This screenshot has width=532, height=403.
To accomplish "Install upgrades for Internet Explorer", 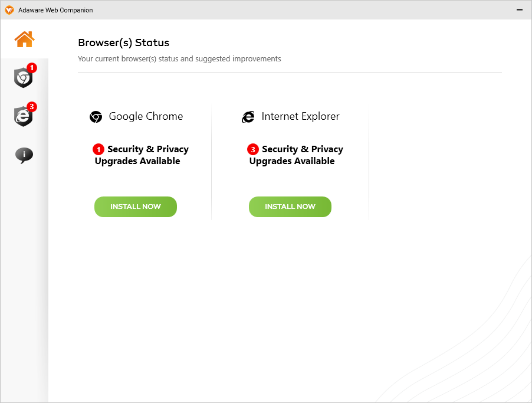I will tap(290, 207).
